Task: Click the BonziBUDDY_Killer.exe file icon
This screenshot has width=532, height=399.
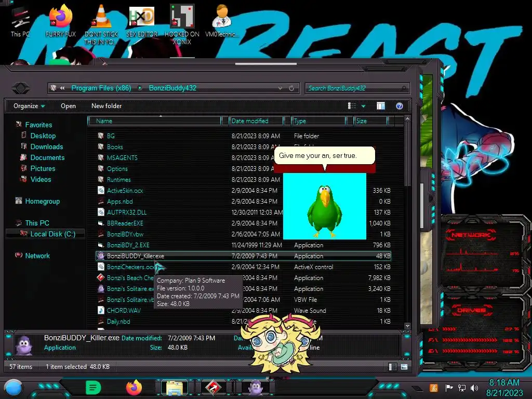Action: pyautogui.click(x=101, y=256)
